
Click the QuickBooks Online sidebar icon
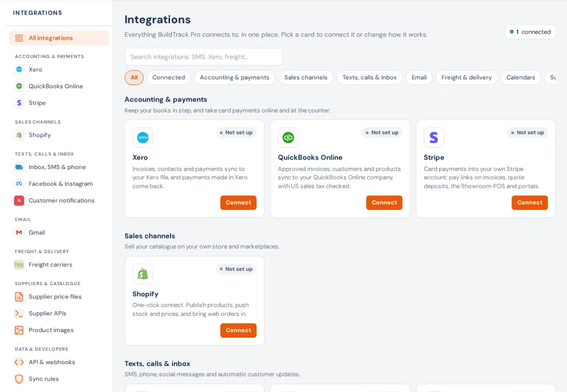19,86
